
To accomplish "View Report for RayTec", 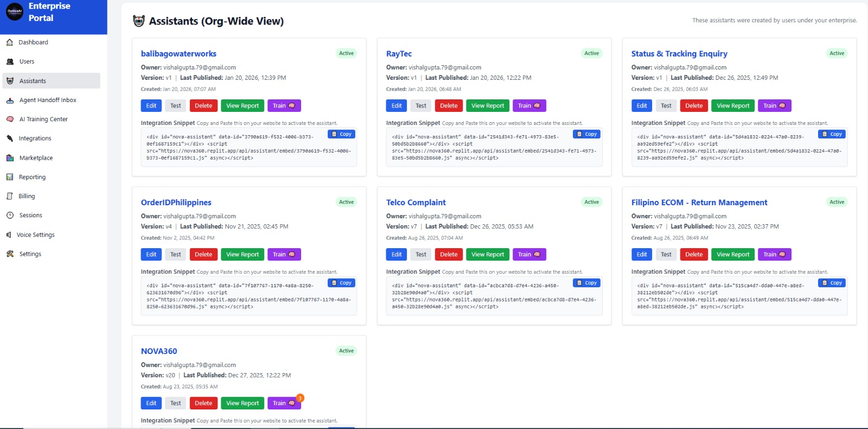I will click(x=488, y=106).
